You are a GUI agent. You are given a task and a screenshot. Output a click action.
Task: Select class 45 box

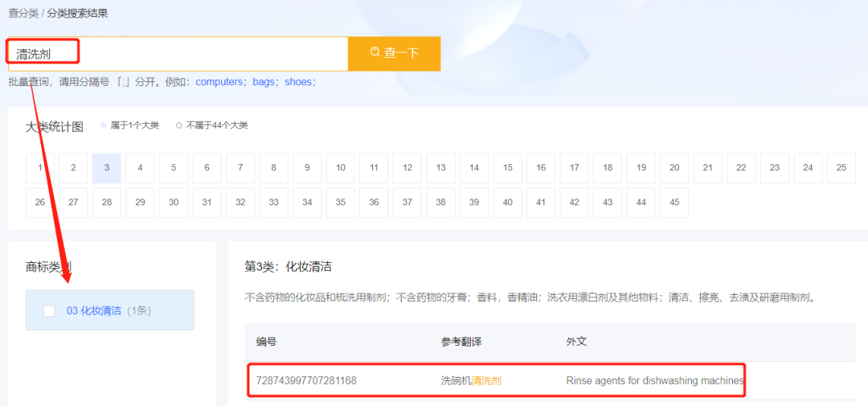coord(674,203)
